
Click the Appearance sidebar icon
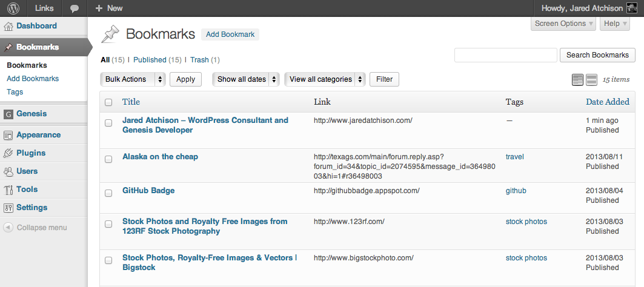[8, 135]
